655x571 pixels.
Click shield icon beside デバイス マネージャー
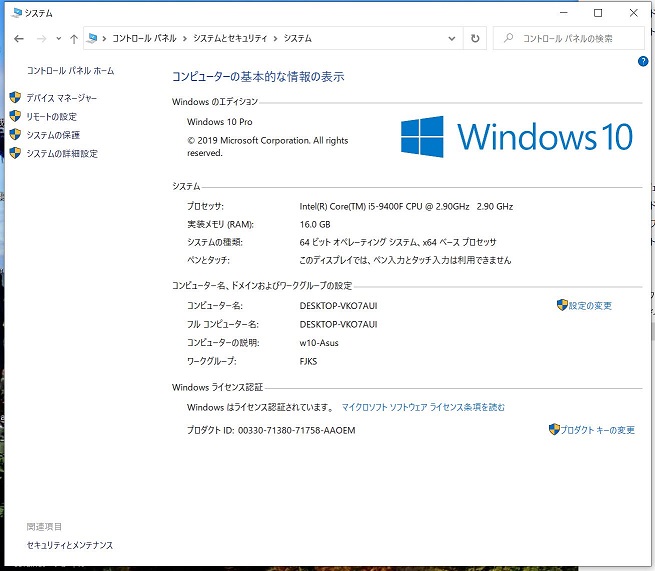point(15,97)
